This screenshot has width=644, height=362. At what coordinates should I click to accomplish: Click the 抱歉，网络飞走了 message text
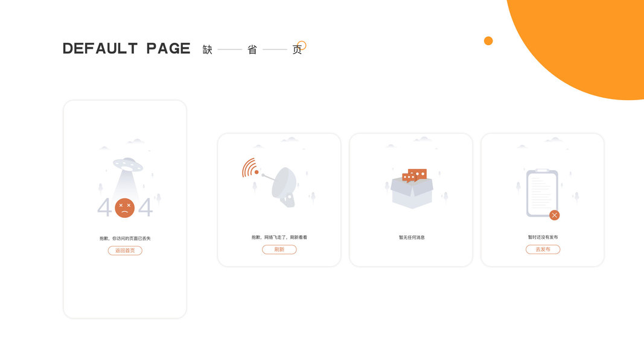(x=279, y=237)
